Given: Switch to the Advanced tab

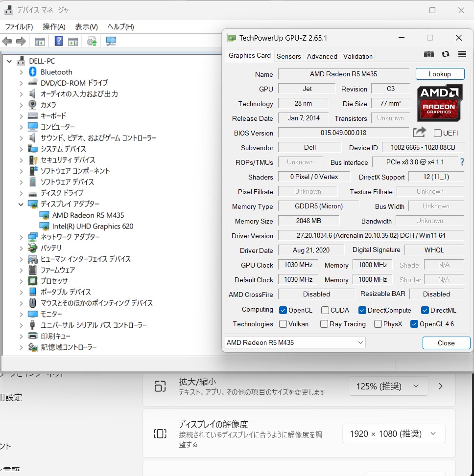Looking at the screenshot, I should (x=322, y=56).
